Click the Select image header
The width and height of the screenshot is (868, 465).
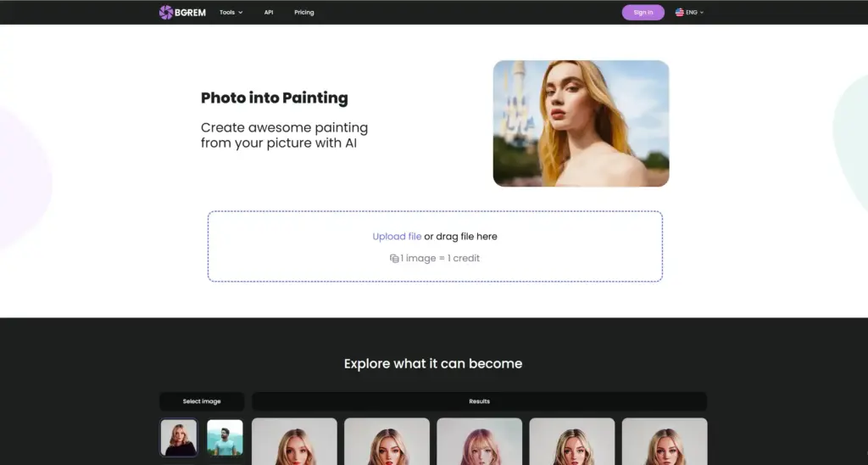tap(202, 401)
